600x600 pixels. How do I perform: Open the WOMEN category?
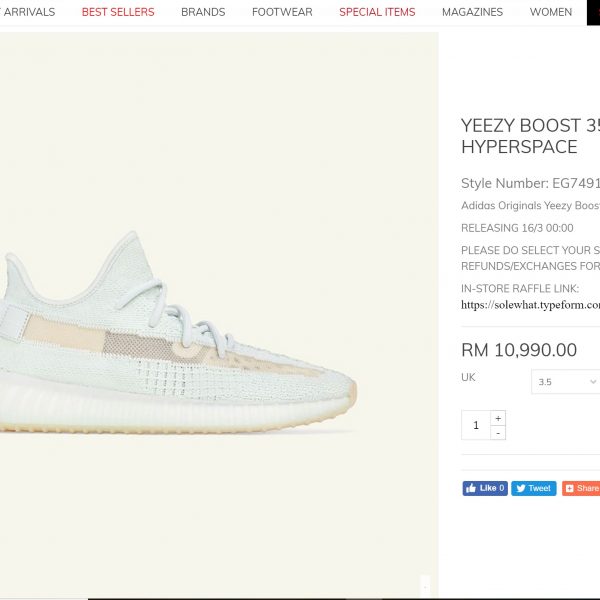[551, 12]
